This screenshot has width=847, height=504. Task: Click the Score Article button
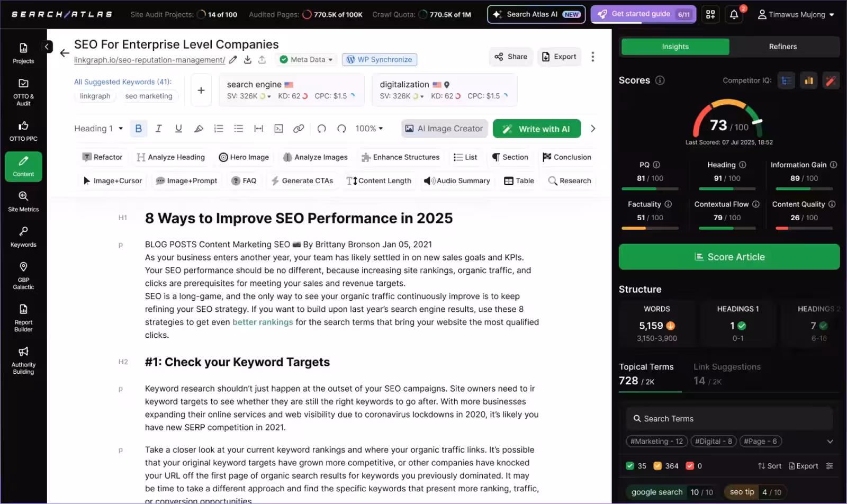tap(729, 257)
